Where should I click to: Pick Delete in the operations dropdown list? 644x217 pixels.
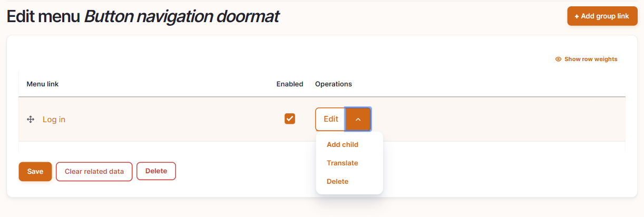(x=338, y=181)
